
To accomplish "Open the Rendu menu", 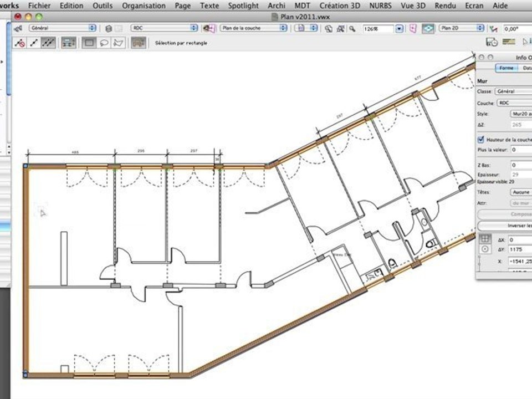I will pyautogui.click(x=445, y=6).
